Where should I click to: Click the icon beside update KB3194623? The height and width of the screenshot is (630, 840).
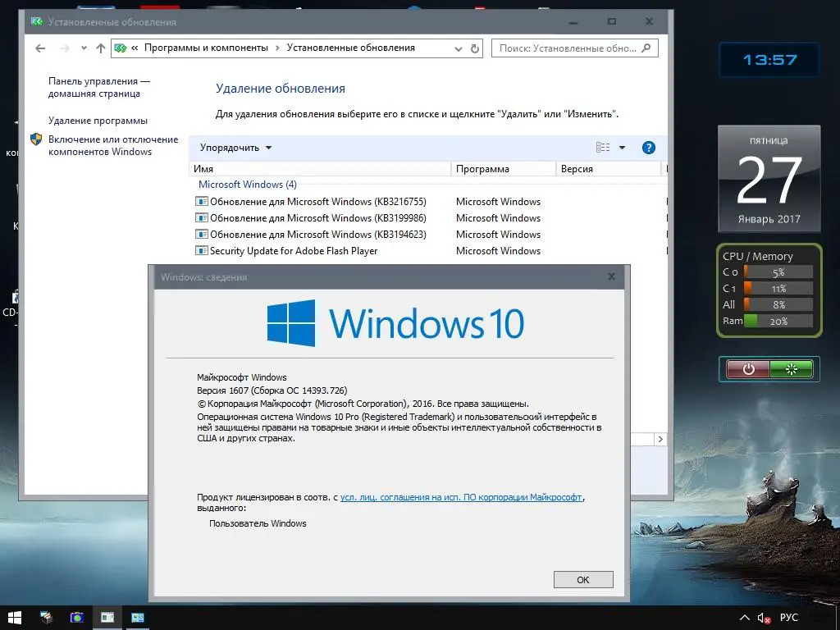[202, 234]
